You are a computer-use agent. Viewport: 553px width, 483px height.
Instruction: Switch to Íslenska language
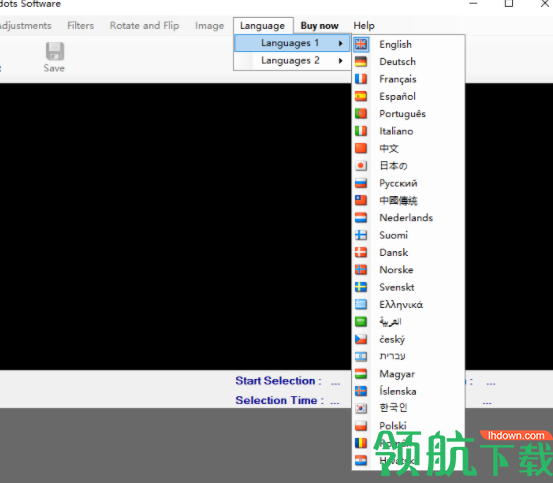tap(408, 391)
